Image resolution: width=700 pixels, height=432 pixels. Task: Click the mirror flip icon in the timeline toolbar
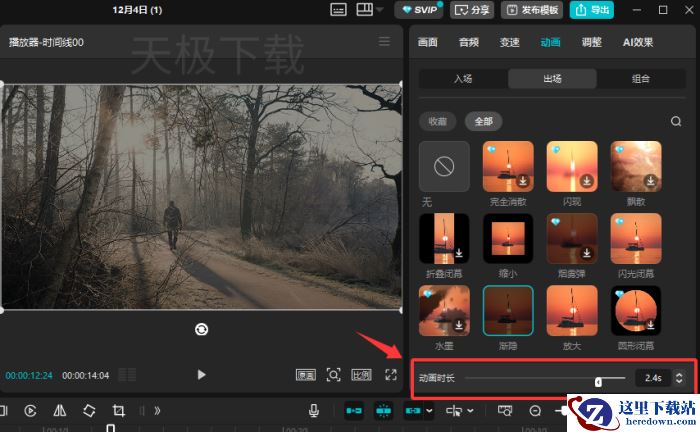[x=60, y=411]
